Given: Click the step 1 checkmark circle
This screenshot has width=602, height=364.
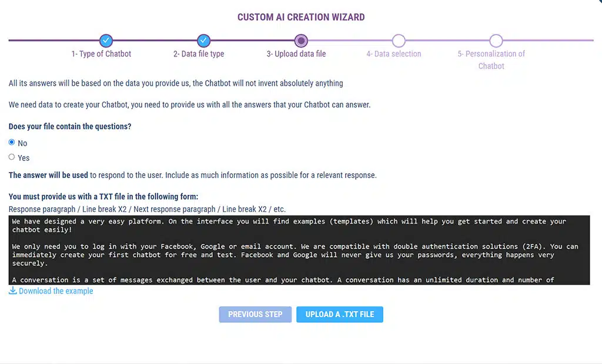Looking at the screenshot, I should (106, 41).
